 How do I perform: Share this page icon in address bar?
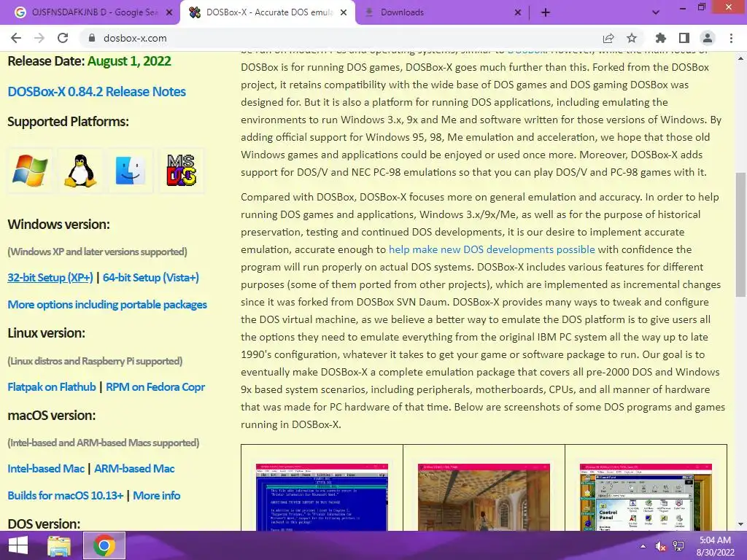pyautogui.click(x=608, y=38)
